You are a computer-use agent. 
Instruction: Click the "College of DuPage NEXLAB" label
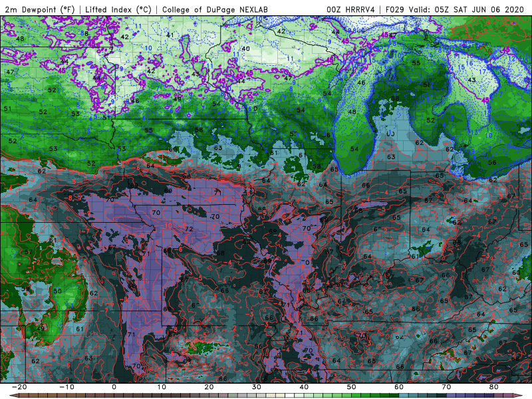(x=215, y=9)
